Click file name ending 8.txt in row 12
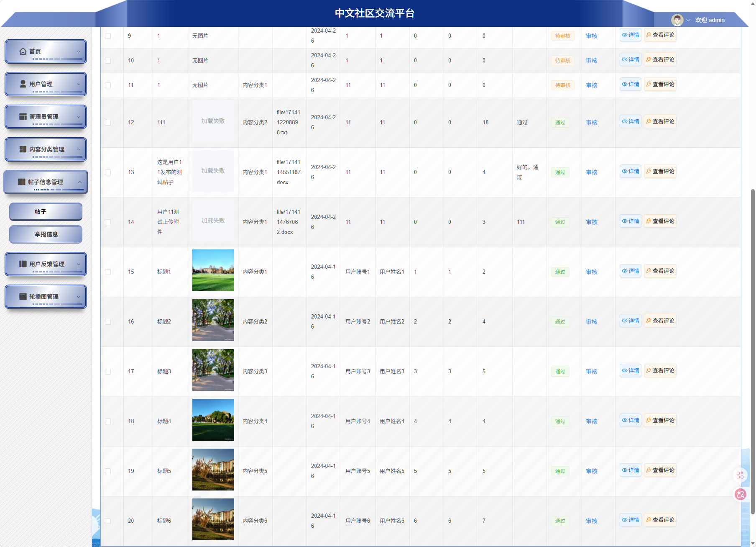Screen dimensions: 756x547 click(x=289, y=123)
